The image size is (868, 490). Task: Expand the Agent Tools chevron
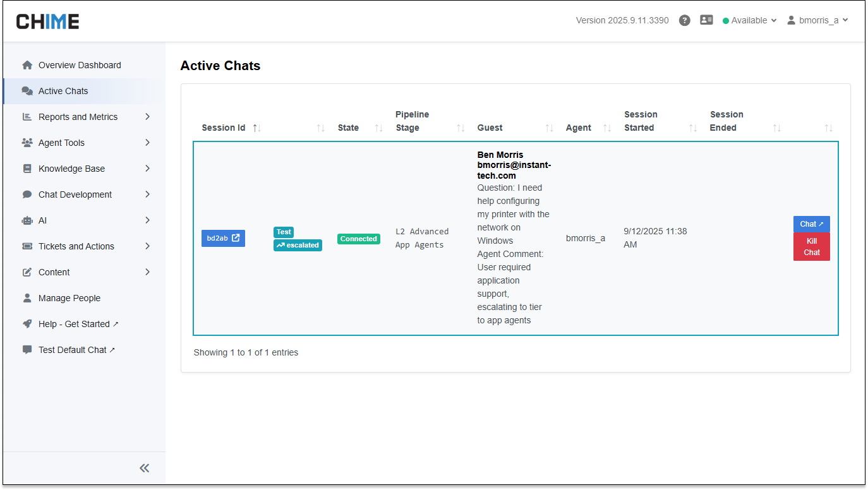tap(147, 143)
